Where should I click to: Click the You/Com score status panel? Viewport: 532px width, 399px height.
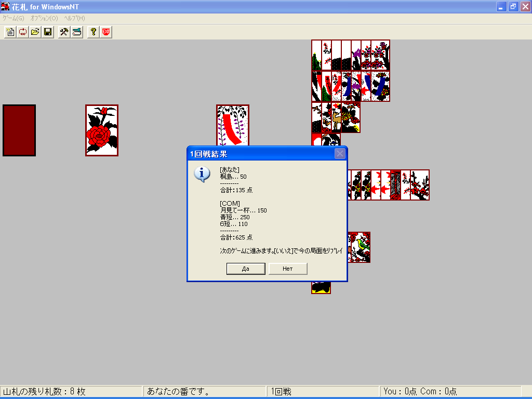[450, 391]
